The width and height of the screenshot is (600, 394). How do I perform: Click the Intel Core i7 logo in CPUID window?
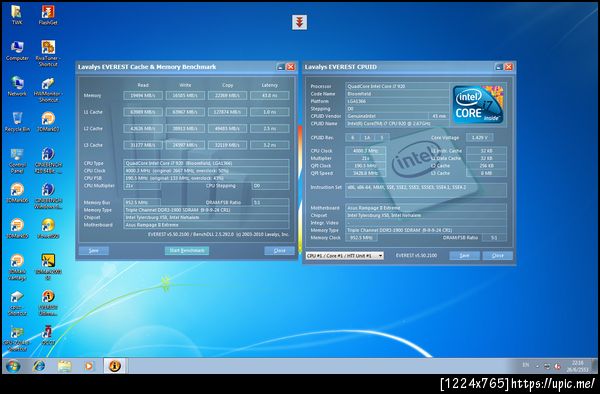coord(478,104)
